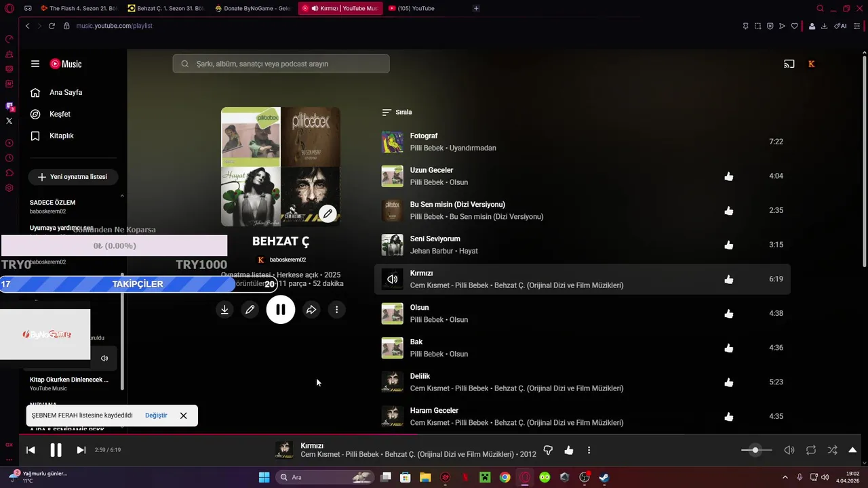Open Opera sidebar settings gear
The height and width of the screenshot is (488, 868).
pos(9,188)
